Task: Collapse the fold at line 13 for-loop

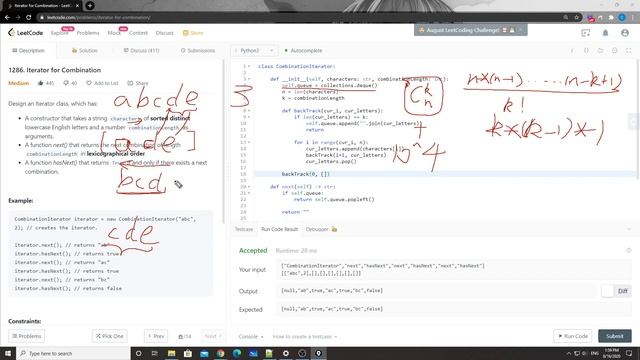Action: (249, 142)
